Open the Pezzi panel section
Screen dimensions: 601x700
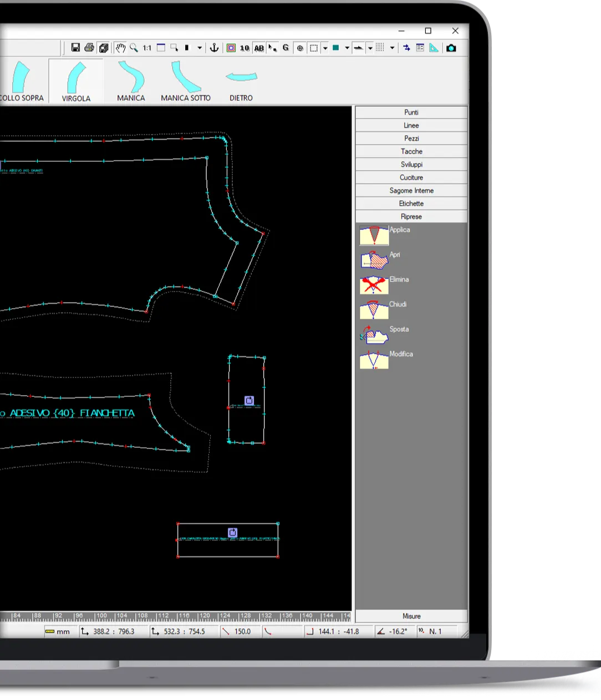pyautogui.click(x=411, y=138)
